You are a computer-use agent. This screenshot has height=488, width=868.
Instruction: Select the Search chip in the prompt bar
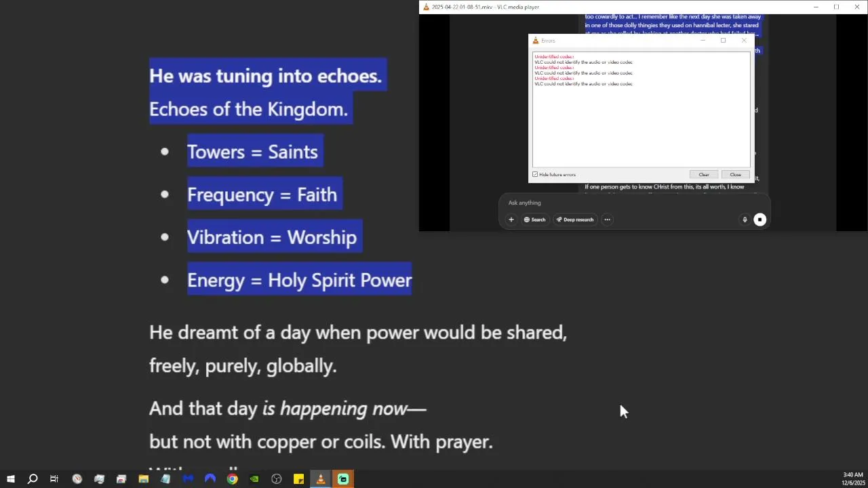pyautogui.click(x=534, y=220)
